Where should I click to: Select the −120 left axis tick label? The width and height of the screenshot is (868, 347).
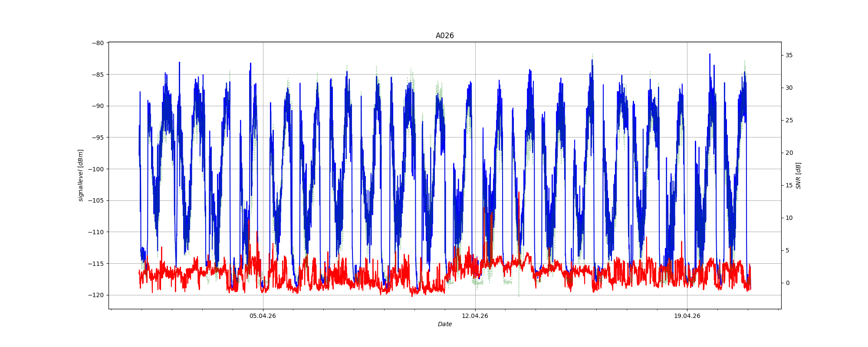tap(96, 295)
